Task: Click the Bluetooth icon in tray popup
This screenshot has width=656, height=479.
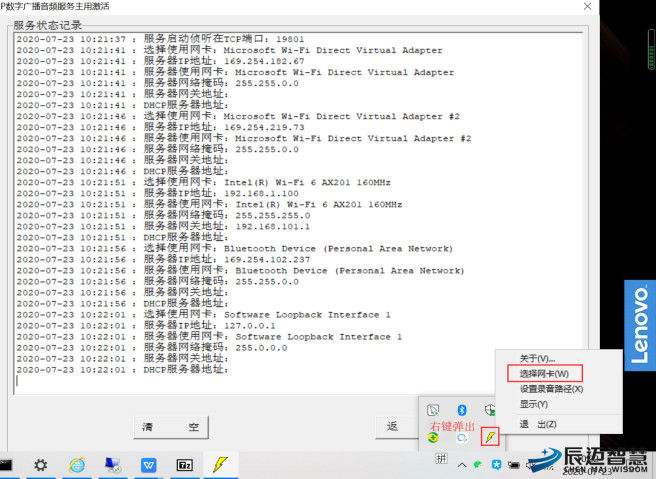Action: click(462, 410)
